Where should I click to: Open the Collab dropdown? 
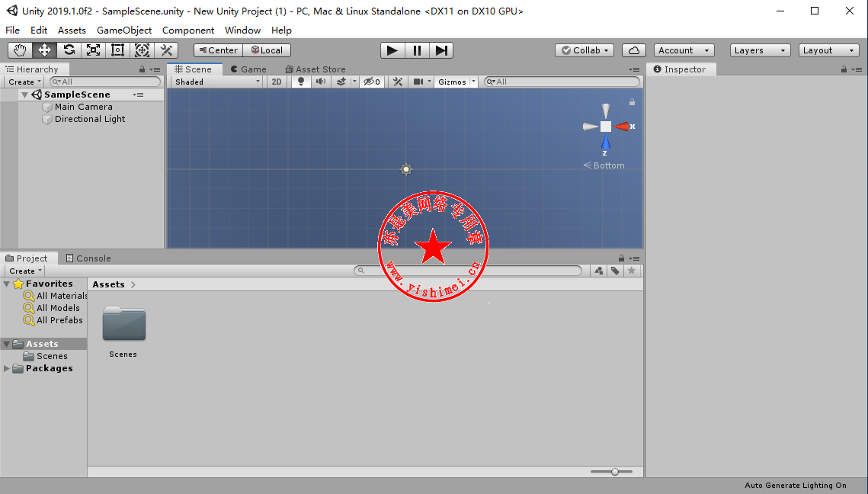(585, 50)
